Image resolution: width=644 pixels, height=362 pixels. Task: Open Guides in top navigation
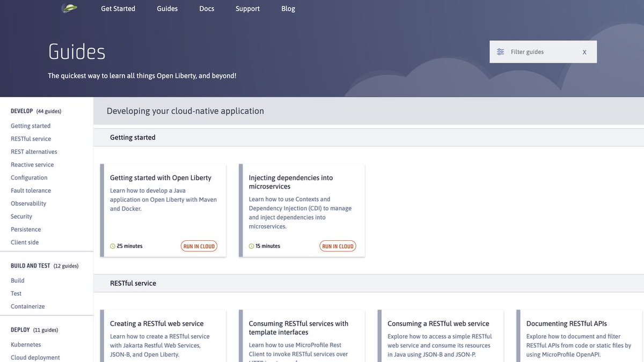coord(167,9)
